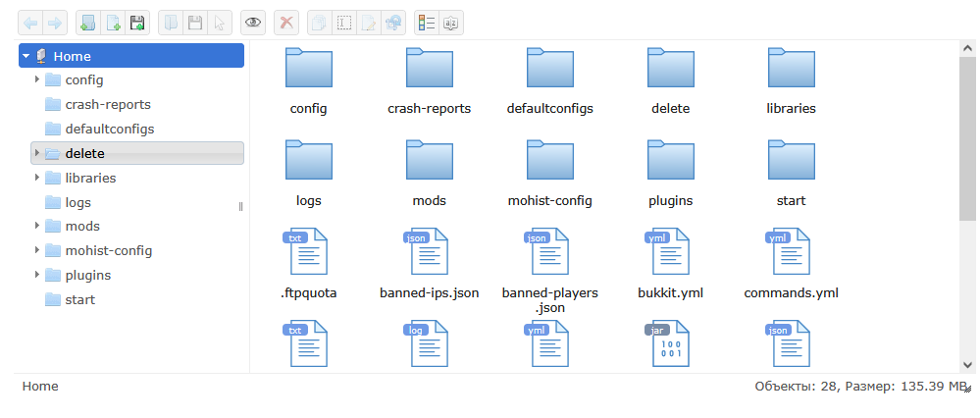Click the Resize image toolbar icon
The height and width of the screenshot is (418, 980).
[x=393, y=24]
